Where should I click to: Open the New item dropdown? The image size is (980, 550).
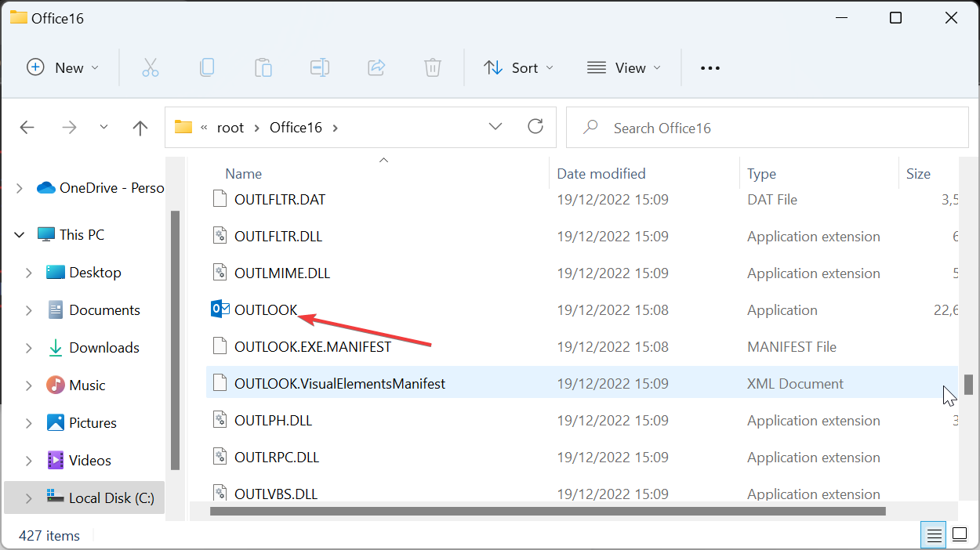coord(63,68)
